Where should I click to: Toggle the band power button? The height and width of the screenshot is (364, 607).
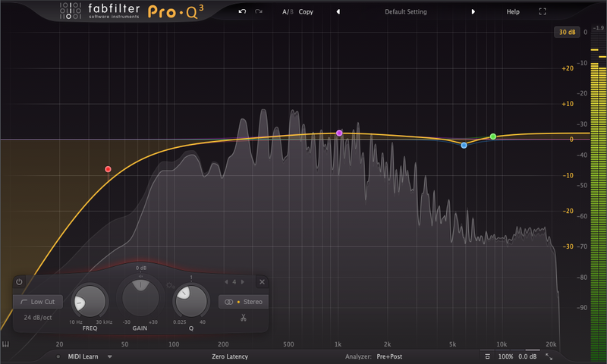(x=19, y=282)
